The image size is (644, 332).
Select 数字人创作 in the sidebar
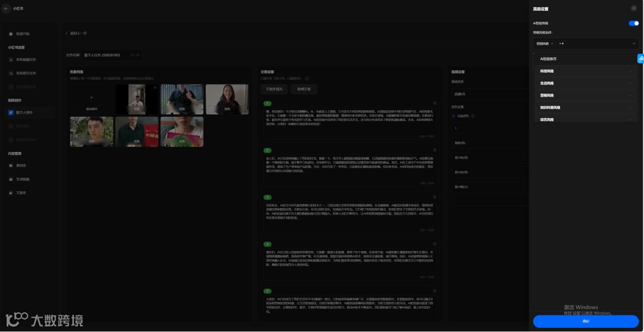pos(29,113)
